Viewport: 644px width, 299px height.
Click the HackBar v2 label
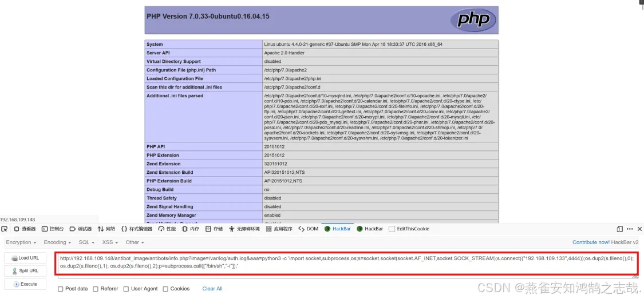point(625,242)
